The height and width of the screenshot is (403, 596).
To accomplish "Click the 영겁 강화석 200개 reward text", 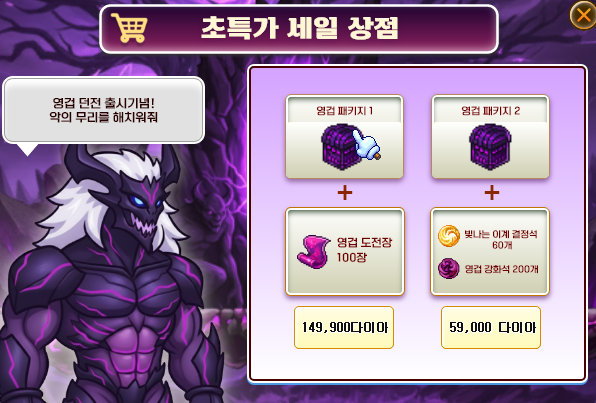I will click(x=501, y=269).
